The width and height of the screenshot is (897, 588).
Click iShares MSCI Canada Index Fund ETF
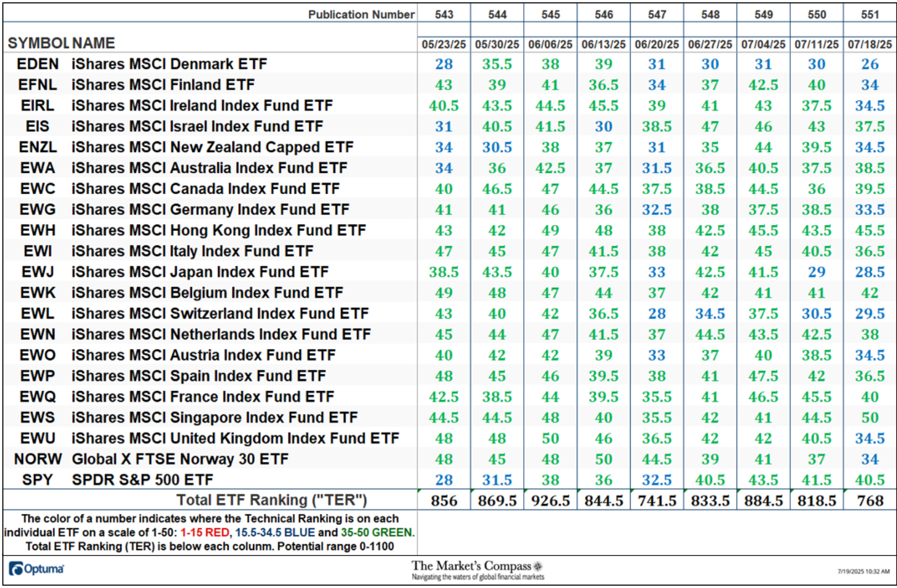(x=206, y=189)
